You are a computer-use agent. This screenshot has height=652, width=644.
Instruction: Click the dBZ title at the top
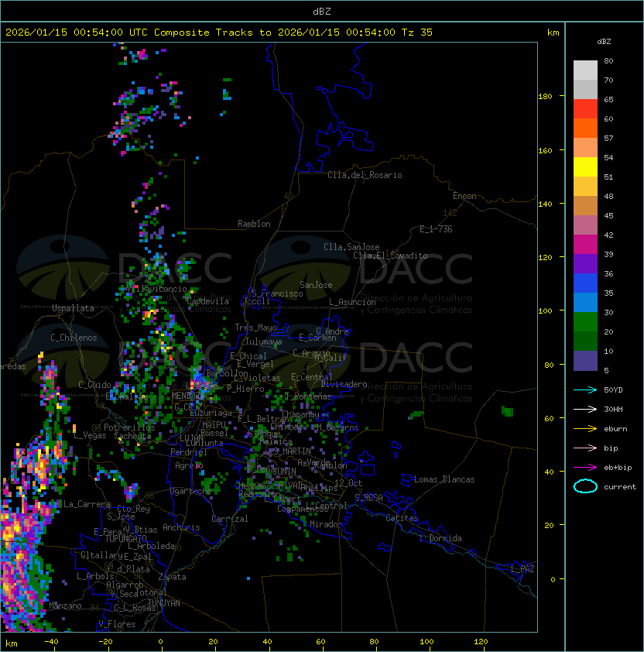(x=322, y=12)
